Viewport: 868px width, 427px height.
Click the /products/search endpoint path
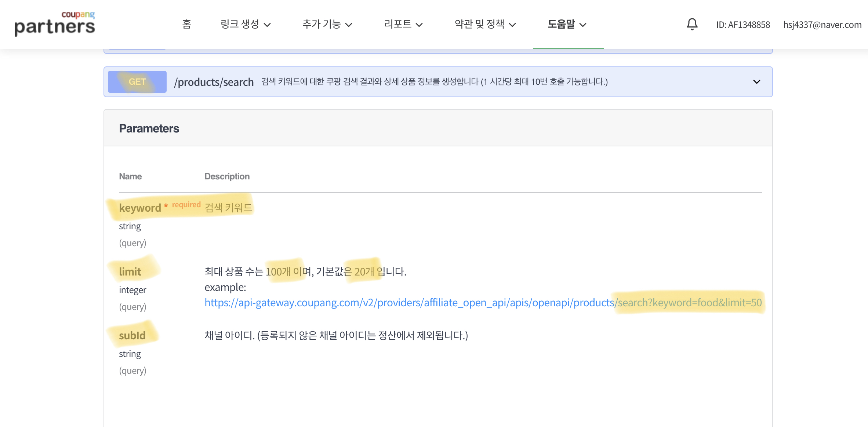pyautogui.click(x=214, y=82)
